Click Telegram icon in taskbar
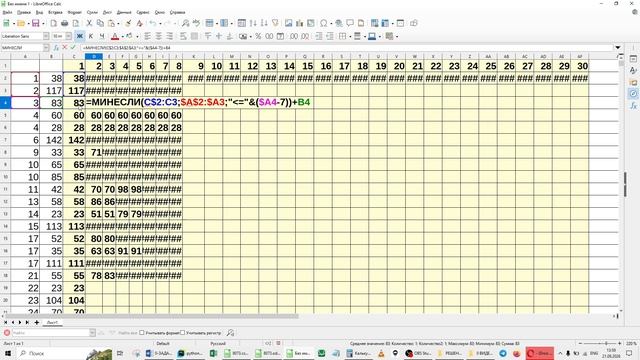Image resolution: width=640 pixels, height=360 pixels. click(x=503, y=353)
